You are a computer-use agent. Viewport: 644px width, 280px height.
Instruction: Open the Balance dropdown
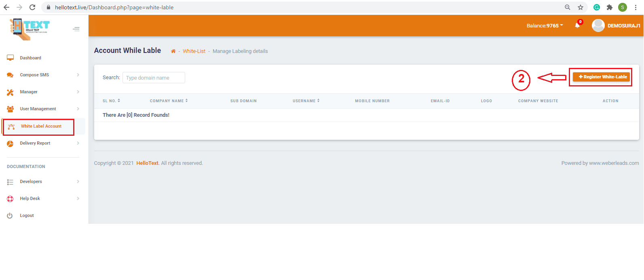[x=544, y=26]
